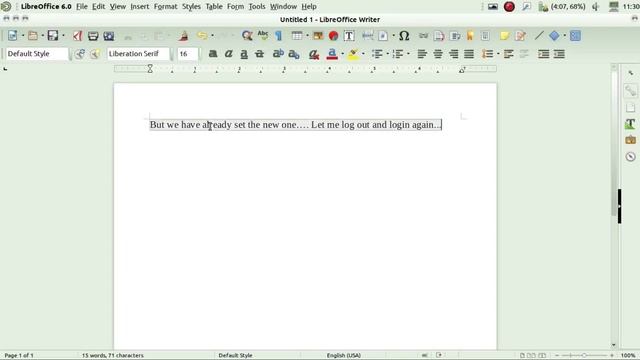Click the red record indicator in system tray
Image resolution: width=640 pixels, height=360 pixels.
click(509, 7)
